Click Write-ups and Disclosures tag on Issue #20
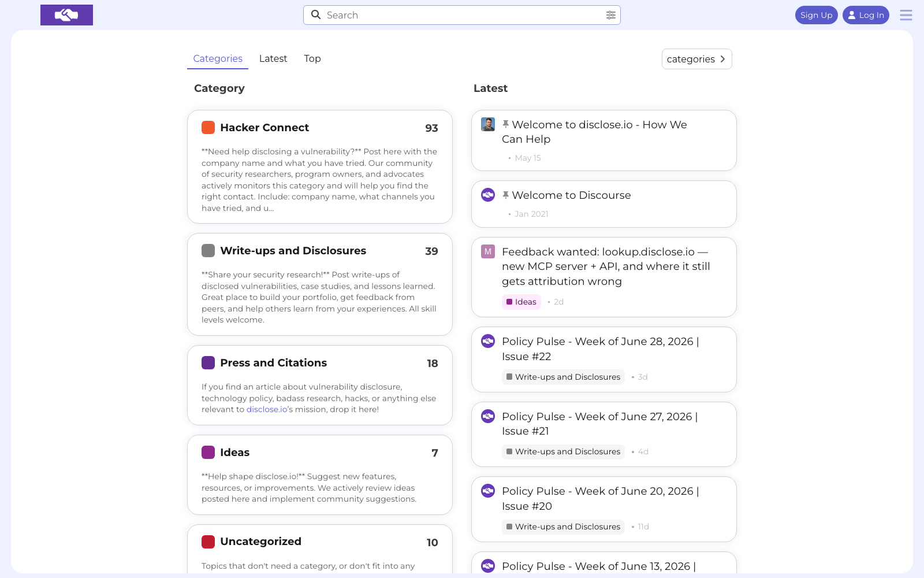 click(563, 527)
